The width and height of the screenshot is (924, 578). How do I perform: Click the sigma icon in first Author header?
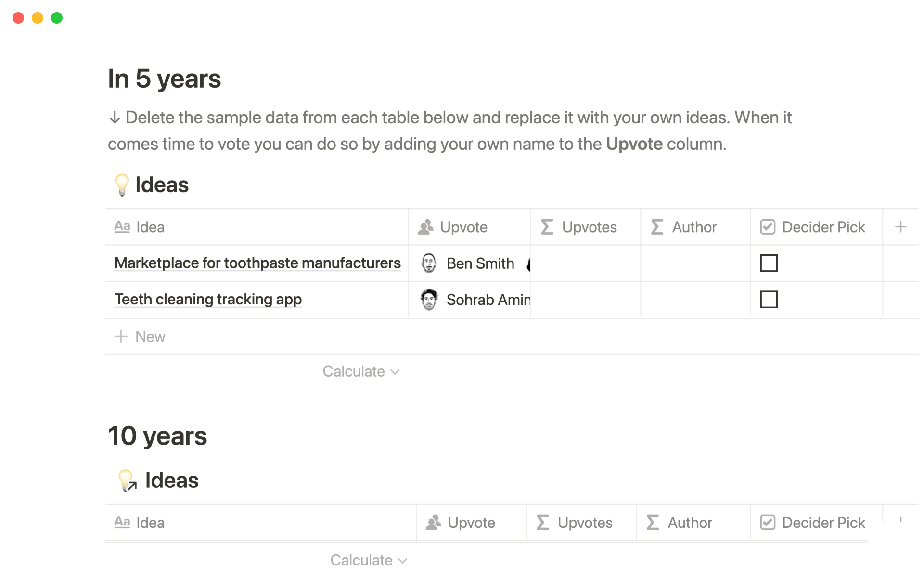point(657,227)
